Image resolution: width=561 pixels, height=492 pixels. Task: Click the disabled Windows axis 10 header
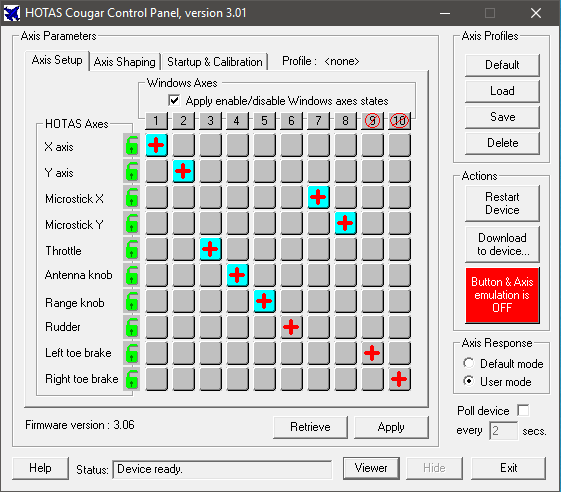pyautogui.click(x=399, y=121)
